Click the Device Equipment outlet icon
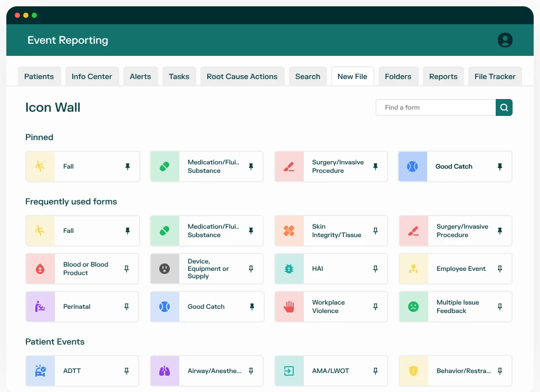Image resolution: width=540 pixels, height=392 pixels. (165, 269)
